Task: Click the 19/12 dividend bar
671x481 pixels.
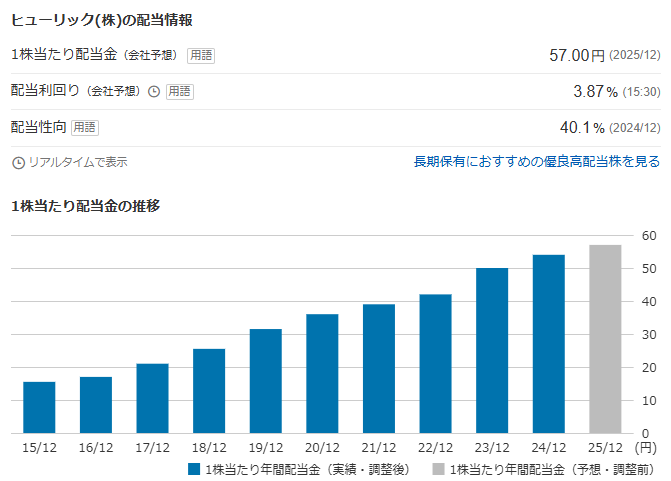Action: click(x=266, y=381)
